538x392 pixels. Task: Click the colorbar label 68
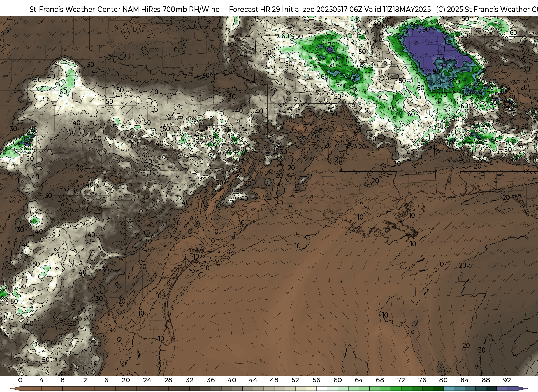(380, 380)
